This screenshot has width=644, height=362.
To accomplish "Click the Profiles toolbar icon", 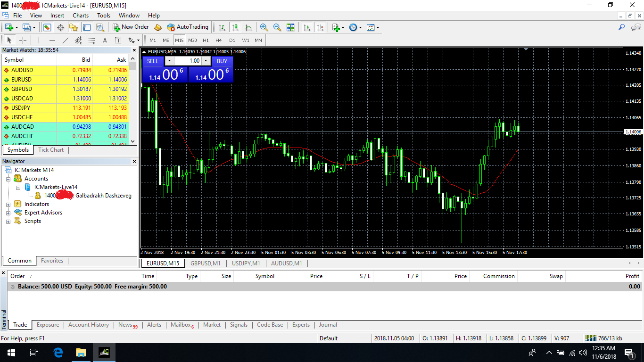I will coord(27,27).
